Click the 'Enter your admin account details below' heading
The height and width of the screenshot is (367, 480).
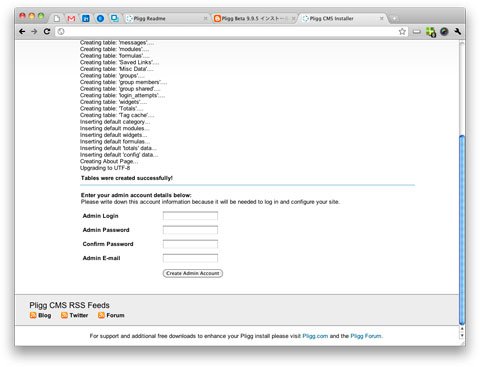[136, 195]
